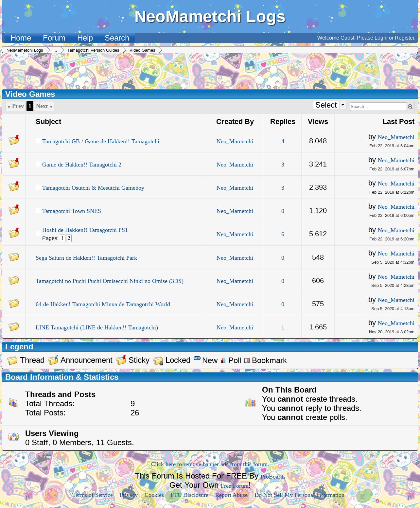Screen dimensions: 420x508
Task: Click in the Search... input field
Action: [378, 107]
